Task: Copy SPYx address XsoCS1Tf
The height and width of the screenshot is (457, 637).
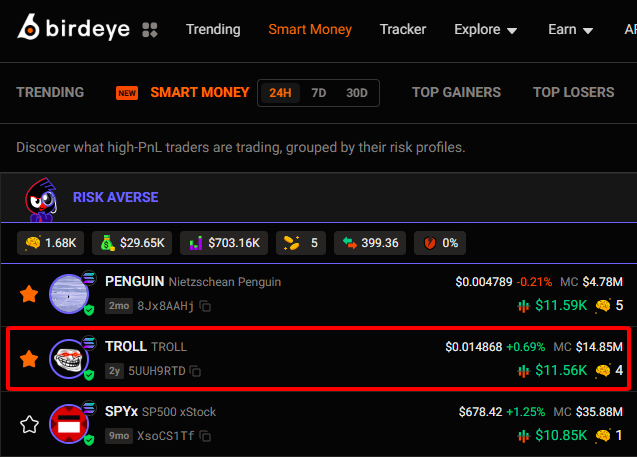Action: (x=205, y=436)
